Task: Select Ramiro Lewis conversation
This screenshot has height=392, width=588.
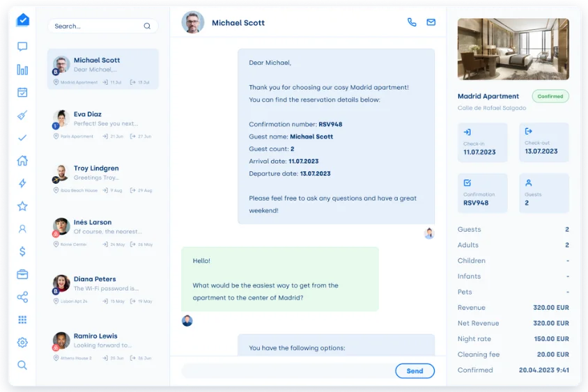Action: click(102, 346)
